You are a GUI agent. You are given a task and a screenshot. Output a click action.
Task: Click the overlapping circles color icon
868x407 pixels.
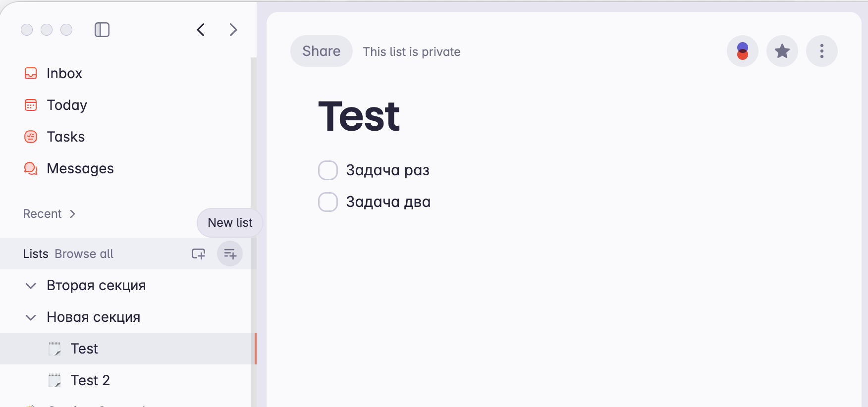tap(742, 51)
